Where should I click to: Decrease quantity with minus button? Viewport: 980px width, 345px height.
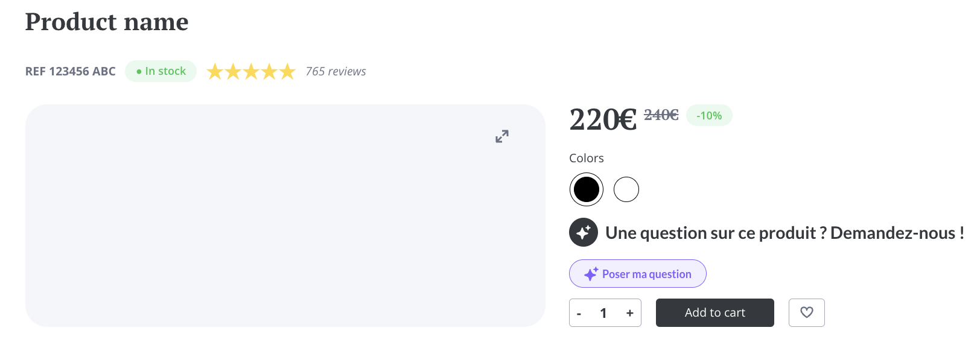coord(579,313)
